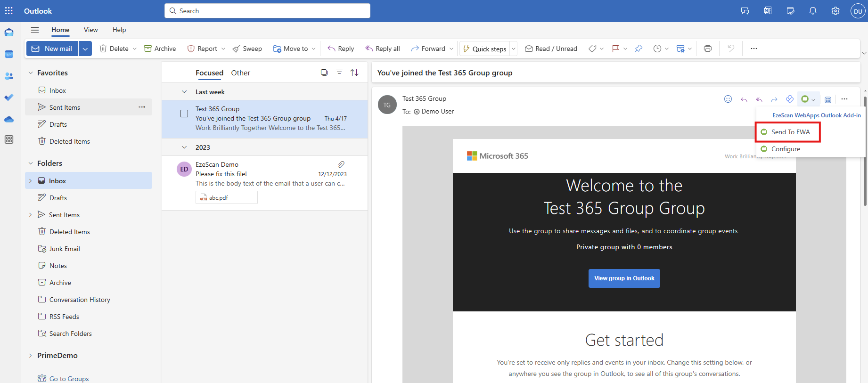Screen dimensions: 868x383
Task: Click the Print icon in the toolbar
Action: pyautogui.click(x=707, y=49)
